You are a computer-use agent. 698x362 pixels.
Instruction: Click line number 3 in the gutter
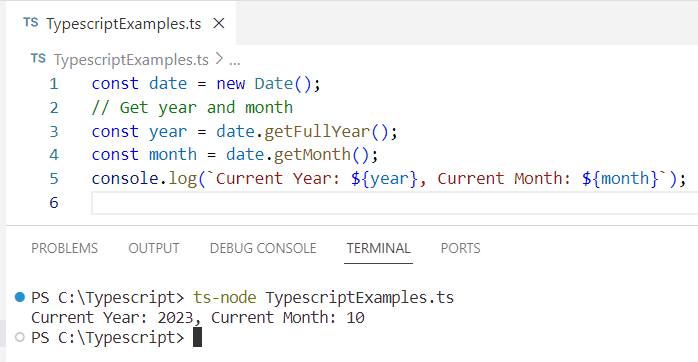click(x=54, y=131)
